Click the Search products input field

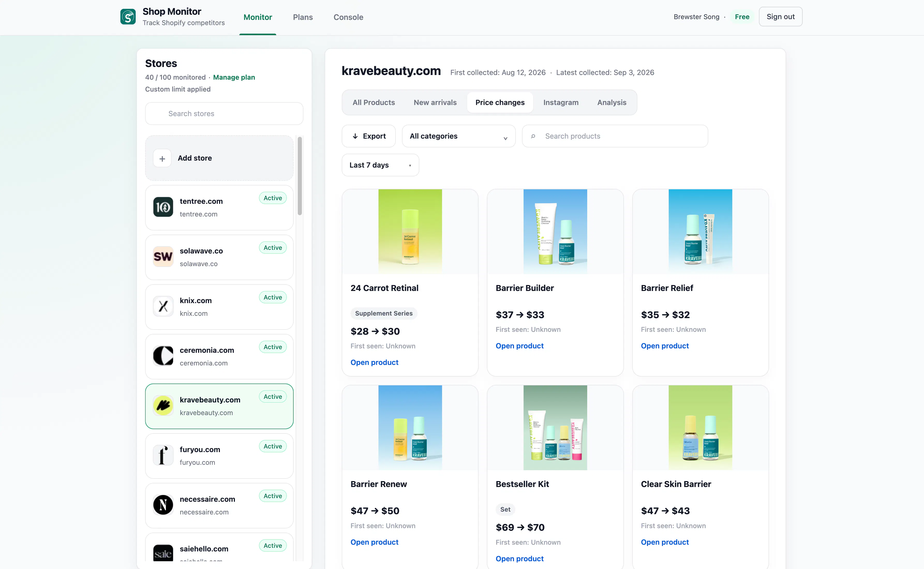coord(615,136)
